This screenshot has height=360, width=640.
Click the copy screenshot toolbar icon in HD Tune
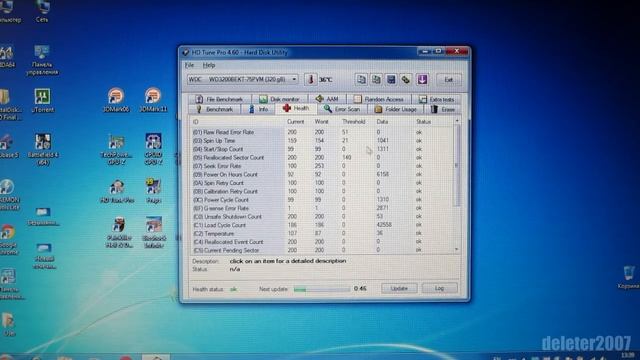[376, 80]
